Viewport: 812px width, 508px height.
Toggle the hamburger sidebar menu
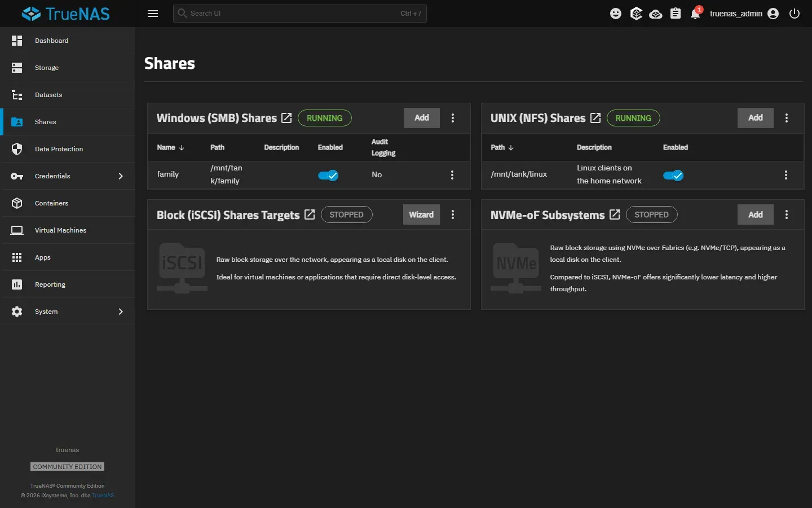[x=153, y=14]
